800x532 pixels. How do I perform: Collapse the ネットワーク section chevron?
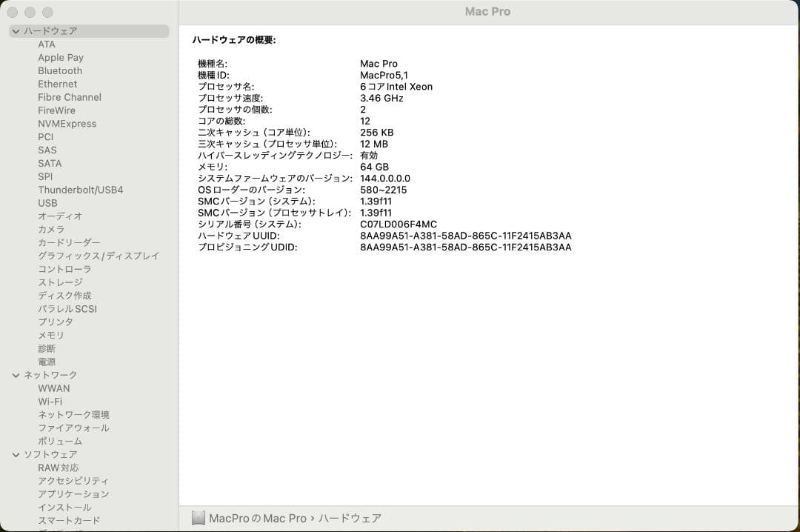16,375
